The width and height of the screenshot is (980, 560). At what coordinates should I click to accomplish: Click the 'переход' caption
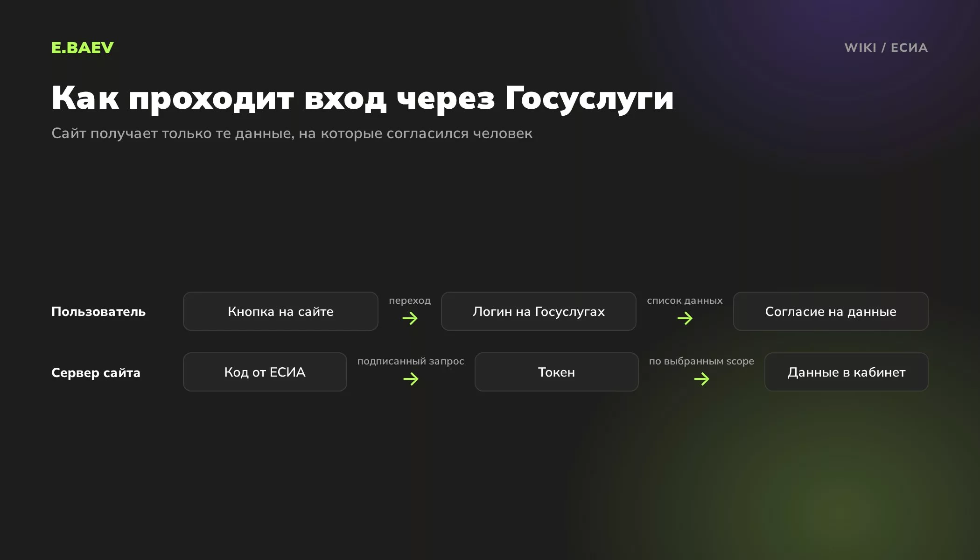pos(410,301)
